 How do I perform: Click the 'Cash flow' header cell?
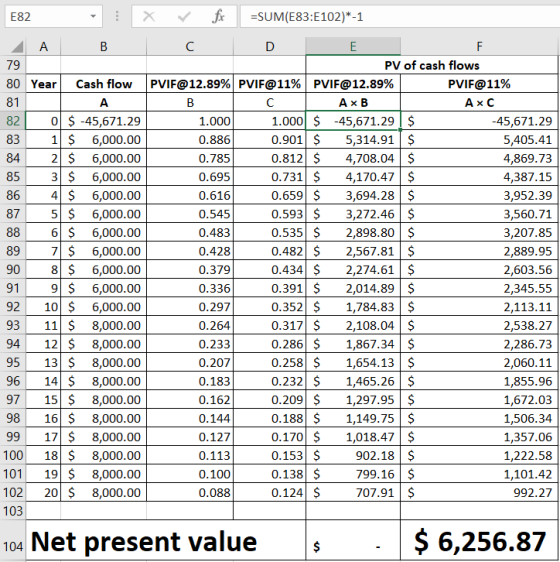[104, 84]
